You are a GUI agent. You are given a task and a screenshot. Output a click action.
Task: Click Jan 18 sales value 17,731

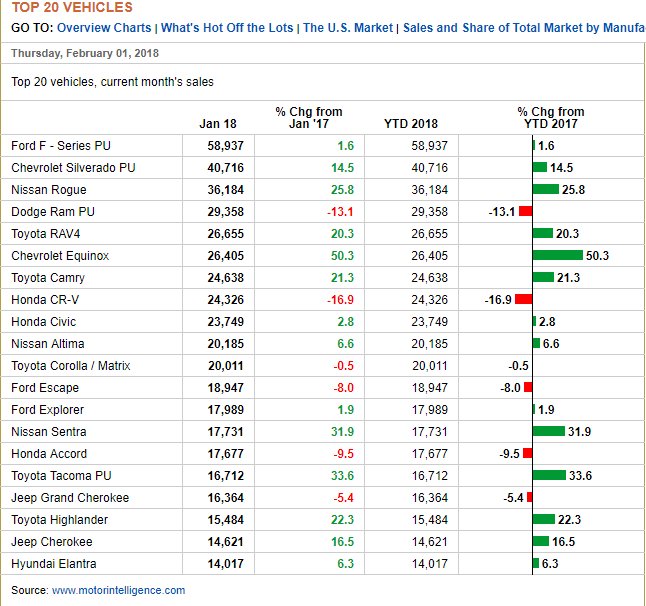click(225, 432)
